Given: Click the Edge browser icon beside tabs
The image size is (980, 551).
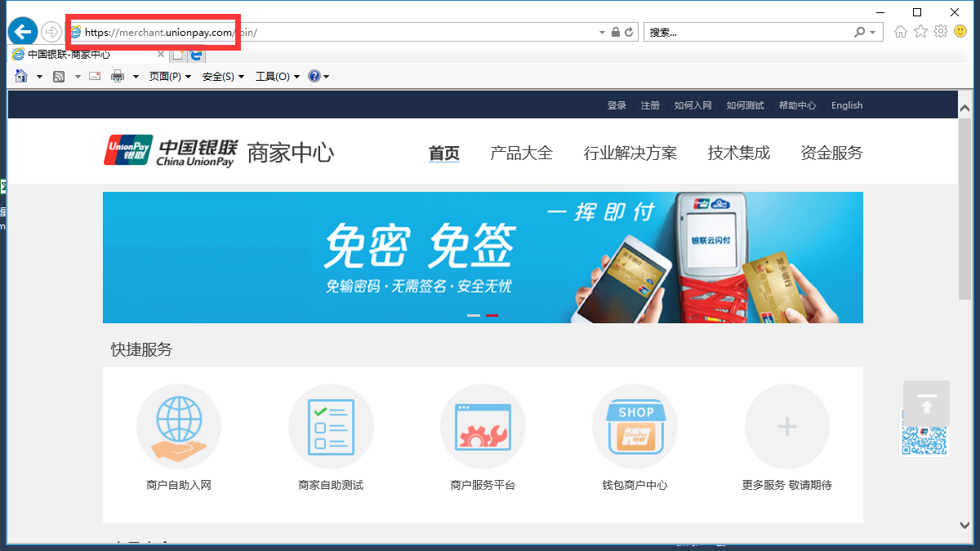Looking at the screenshot, I should point(196,55).
